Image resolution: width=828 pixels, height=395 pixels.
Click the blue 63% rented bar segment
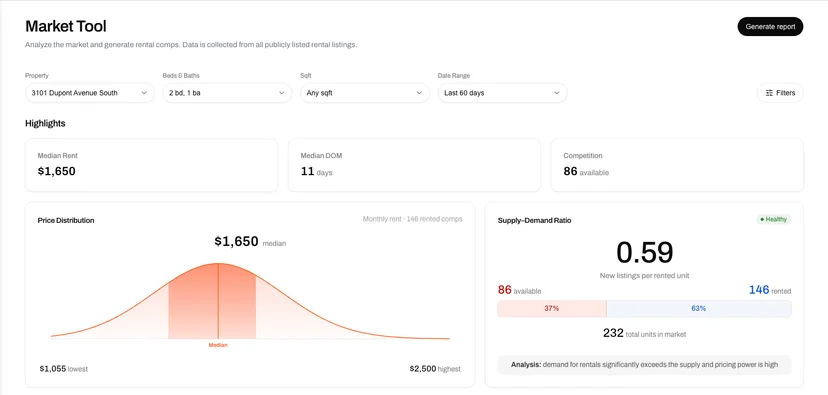(x=699, y=308)
